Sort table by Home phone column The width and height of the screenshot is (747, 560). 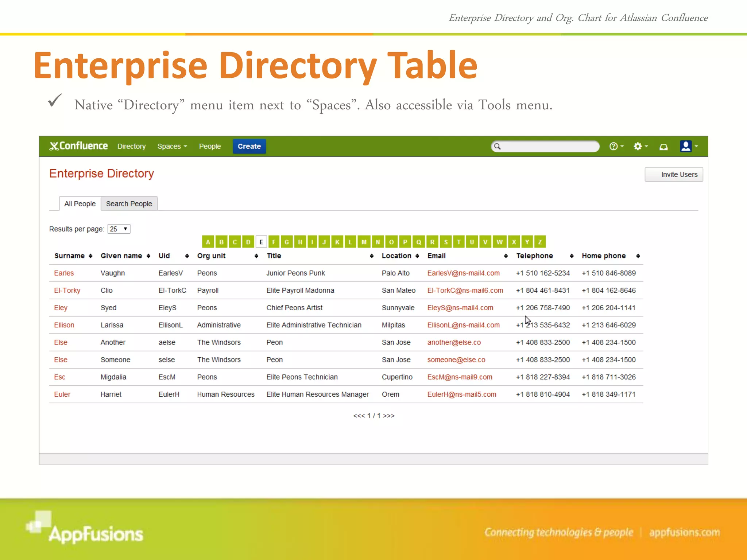click(611, 256)
